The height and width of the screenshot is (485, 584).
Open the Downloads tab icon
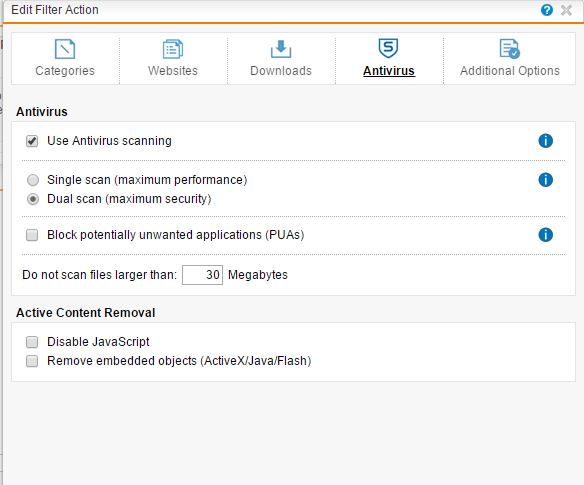pos(281,49)
